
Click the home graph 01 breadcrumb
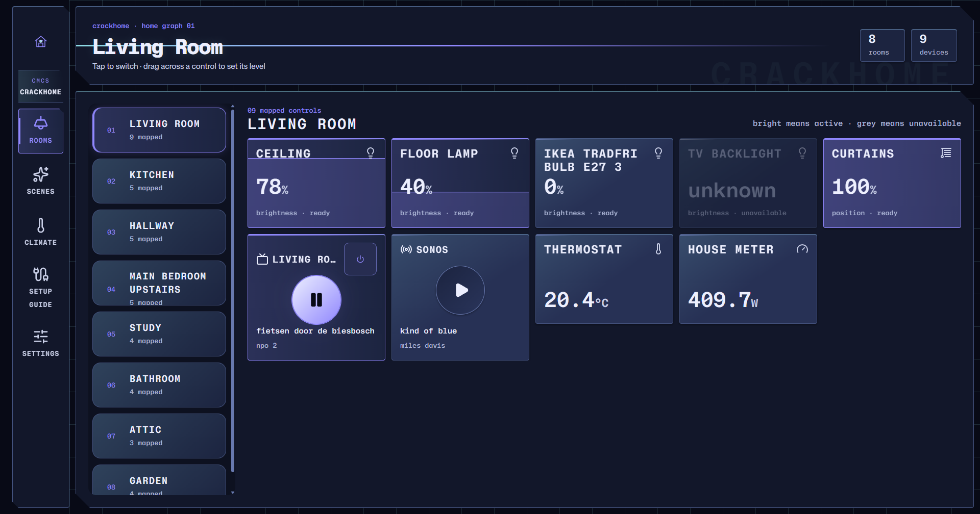click(x=168, y=26)
